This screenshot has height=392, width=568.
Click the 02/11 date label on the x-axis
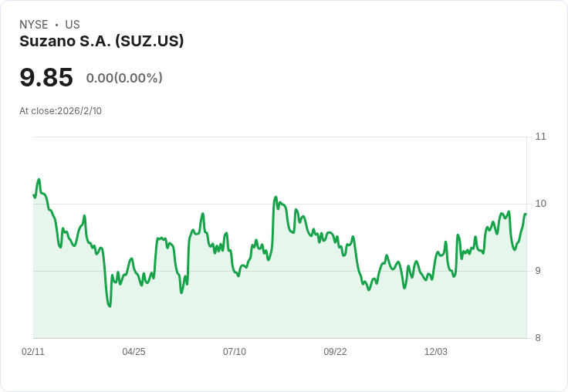[33, 351]
